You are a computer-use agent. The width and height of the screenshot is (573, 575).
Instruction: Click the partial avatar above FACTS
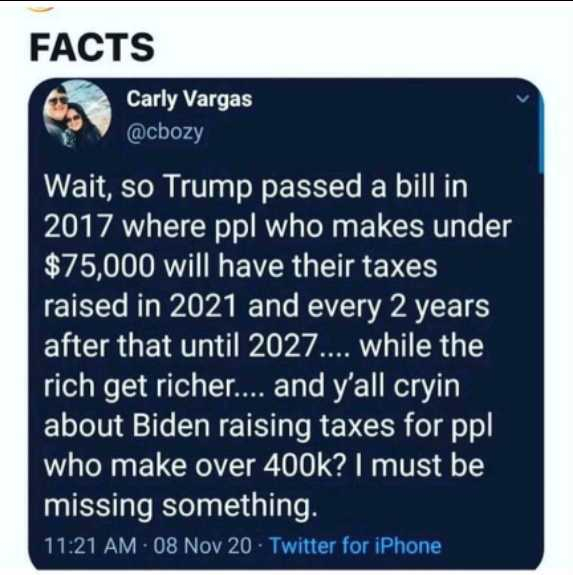[x=40, y=9]
